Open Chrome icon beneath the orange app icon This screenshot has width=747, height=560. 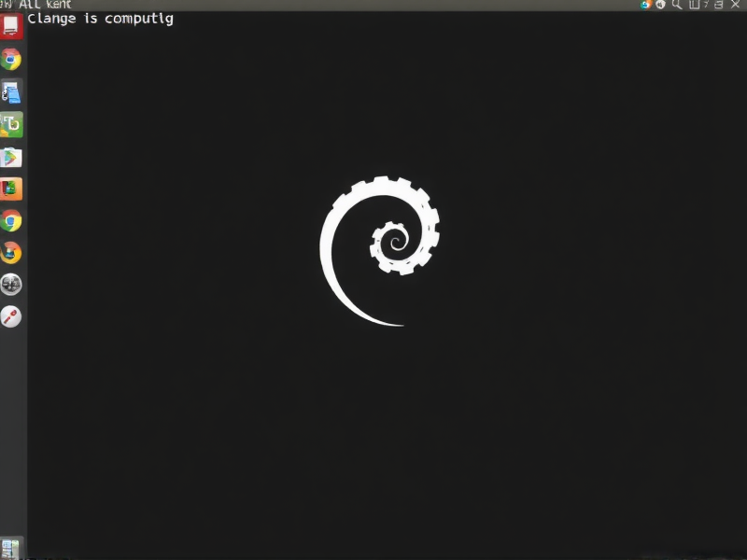11,220
